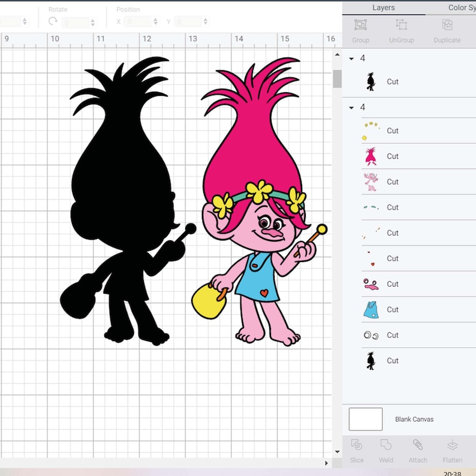Click the X position stepper arrows
Image resolution: width=476 pixels, height=476 pixels.
coord(155,21)
